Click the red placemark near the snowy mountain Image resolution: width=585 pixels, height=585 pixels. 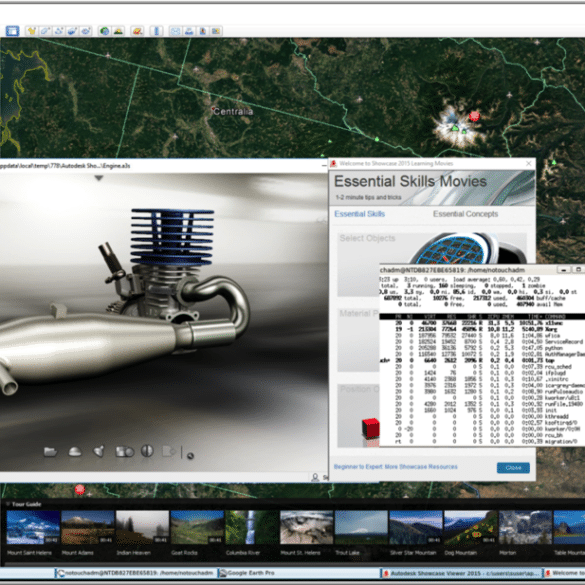[x=474, y=116]
